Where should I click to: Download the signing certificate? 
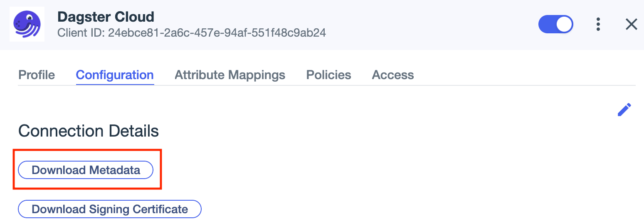tap(110, 209)
